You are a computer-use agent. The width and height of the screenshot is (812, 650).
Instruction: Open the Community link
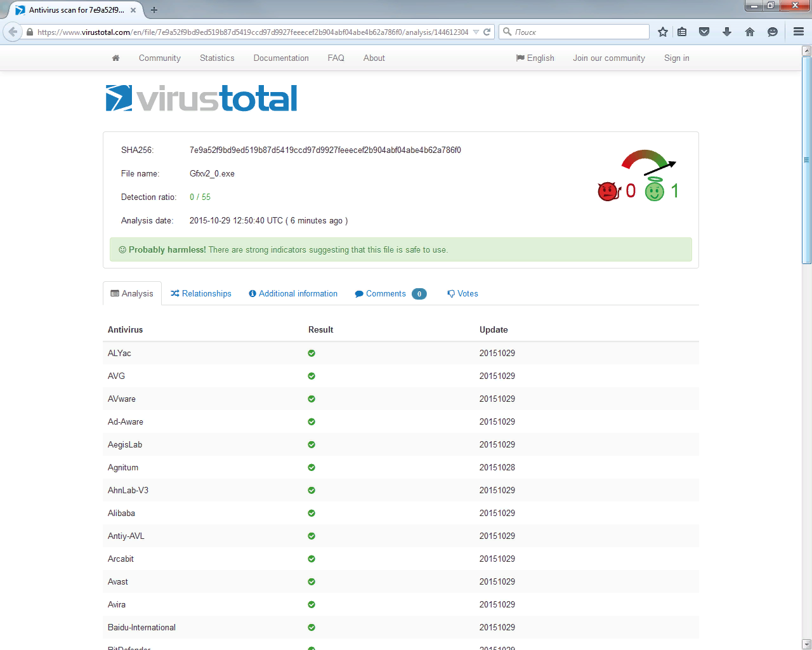pos(160,58)
